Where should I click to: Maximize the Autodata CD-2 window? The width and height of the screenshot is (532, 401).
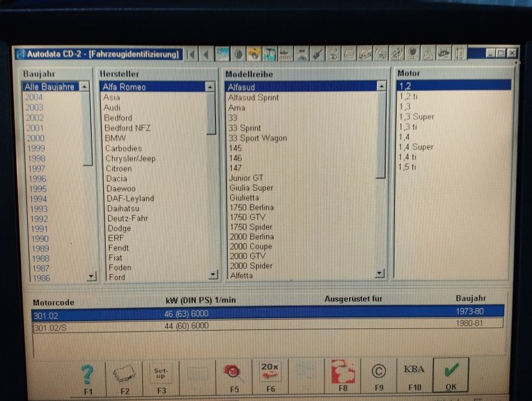[501, 53]
